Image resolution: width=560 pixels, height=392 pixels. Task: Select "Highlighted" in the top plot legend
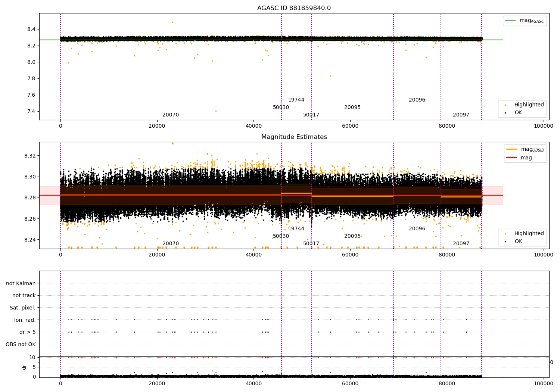(529, 105)
